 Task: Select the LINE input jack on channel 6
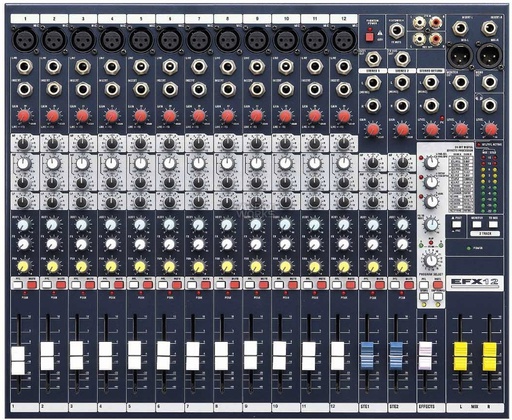(x=170, y=67)
